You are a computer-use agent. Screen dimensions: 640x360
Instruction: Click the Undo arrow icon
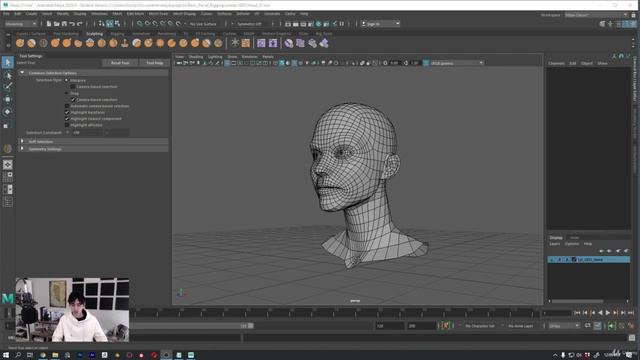pos(72,24)
